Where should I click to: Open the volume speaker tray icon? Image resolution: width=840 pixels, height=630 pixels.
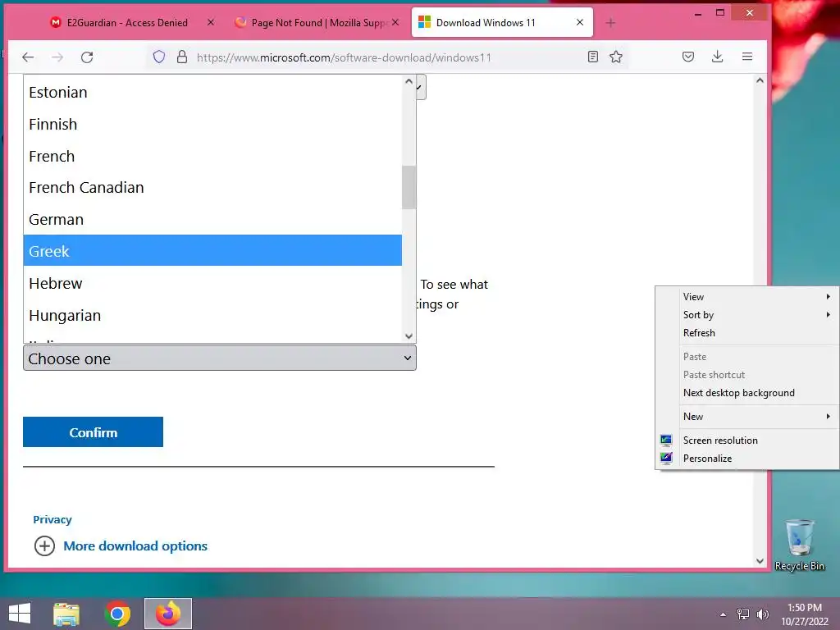763,614
